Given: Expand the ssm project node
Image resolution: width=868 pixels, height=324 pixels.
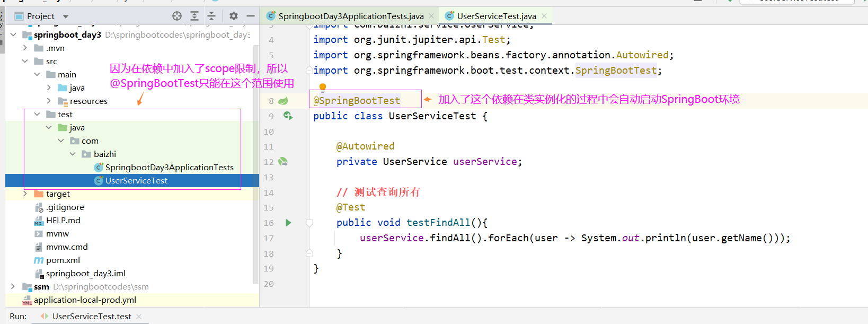Looking at the screenshot, I should (13, 287).
